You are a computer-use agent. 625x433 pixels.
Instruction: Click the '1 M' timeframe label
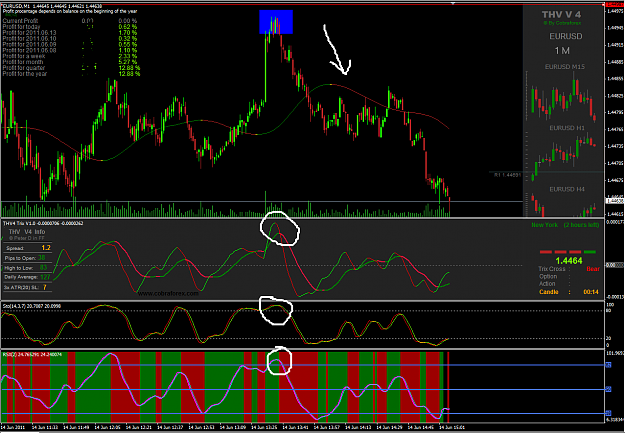pyautogui.click(x=562, y=51)
